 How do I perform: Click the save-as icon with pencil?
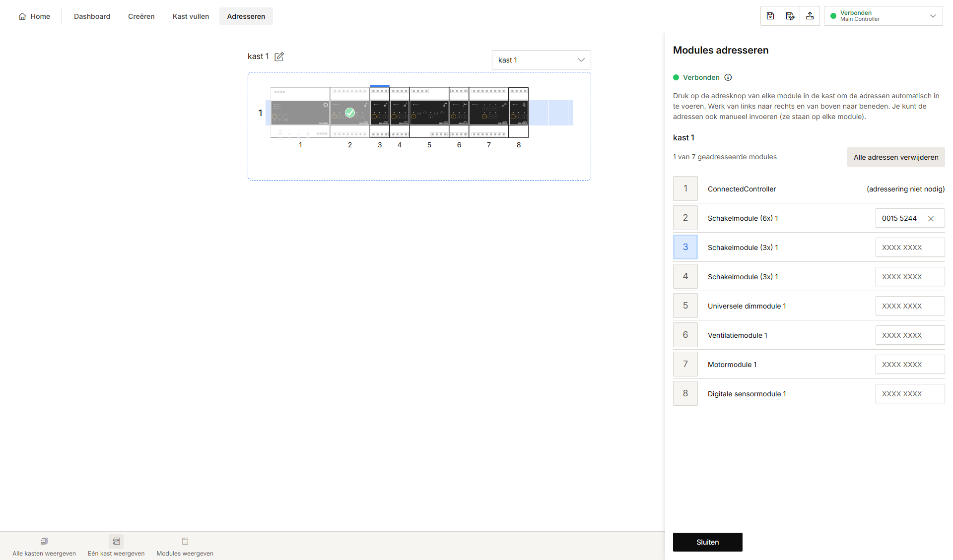(x=790, y=16)
